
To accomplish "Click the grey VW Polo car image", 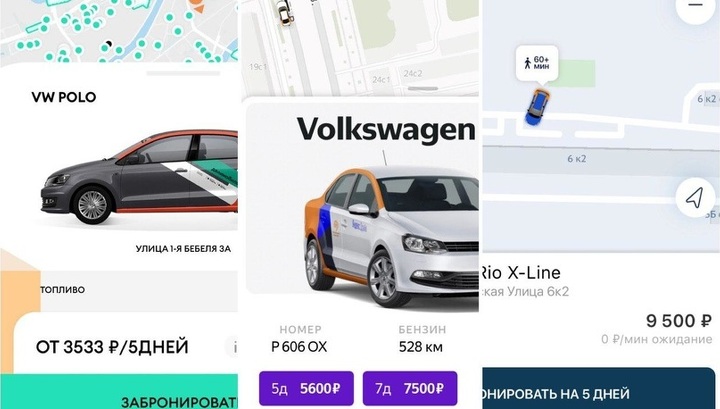I will [140, 177].
